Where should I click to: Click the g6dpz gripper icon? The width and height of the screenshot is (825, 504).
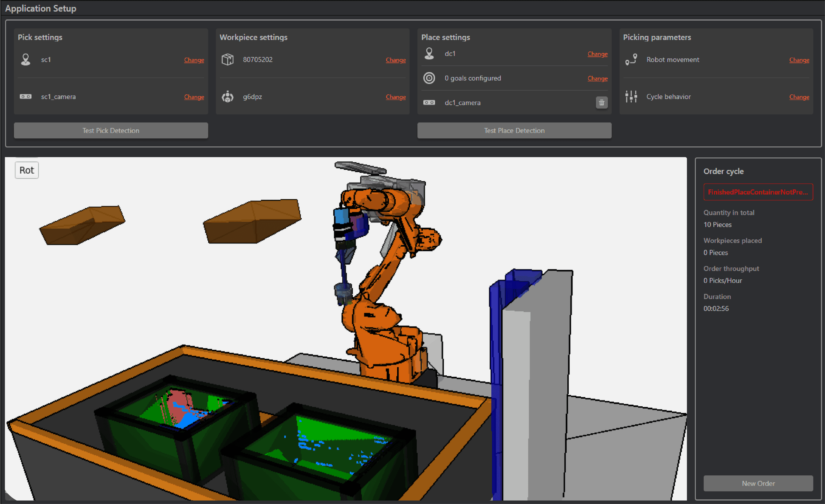tap(227, 97)
